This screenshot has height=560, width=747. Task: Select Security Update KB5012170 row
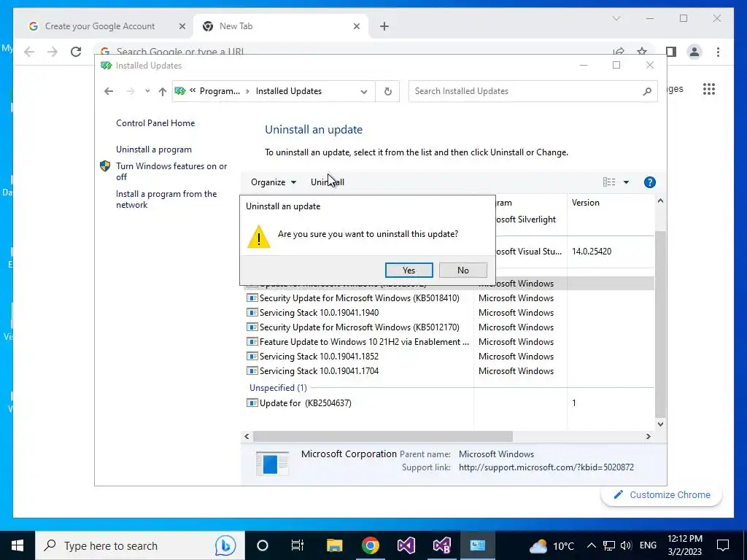pyautogui.click(x=449, y=327)
